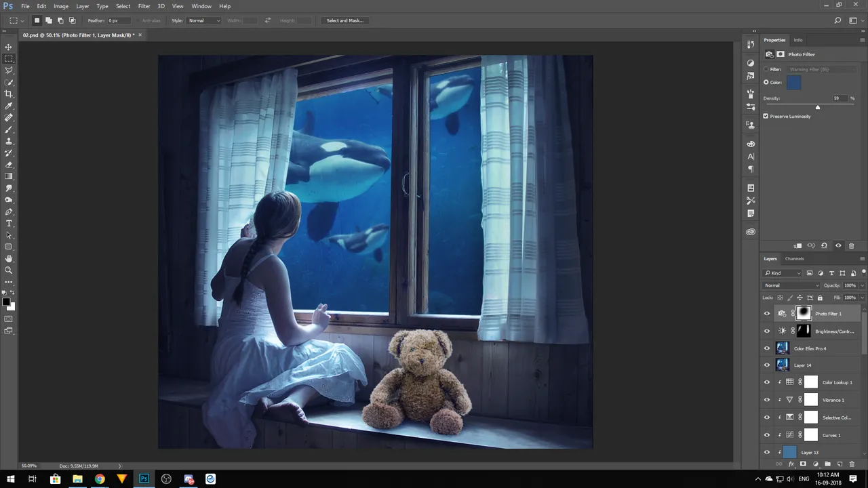Image resolution: width=868 pixels, height=488 pixels.
Task: Select the Hand tool
Action: point(9,258)
